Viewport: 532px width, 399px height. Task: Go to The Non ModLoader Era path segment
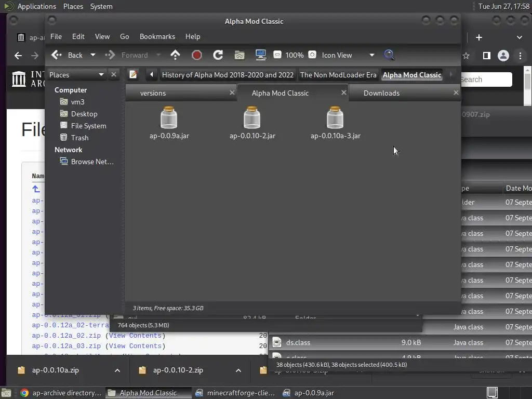[338, 75]
